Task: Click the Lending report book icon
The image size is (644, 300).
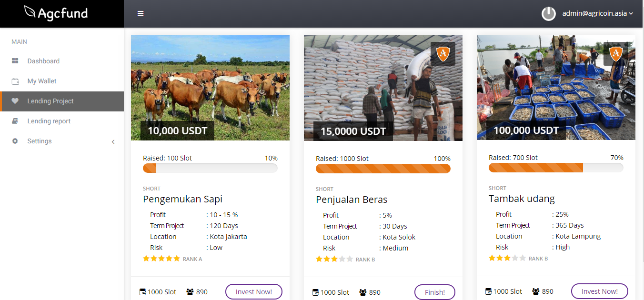Action: (x=15, y=121)
